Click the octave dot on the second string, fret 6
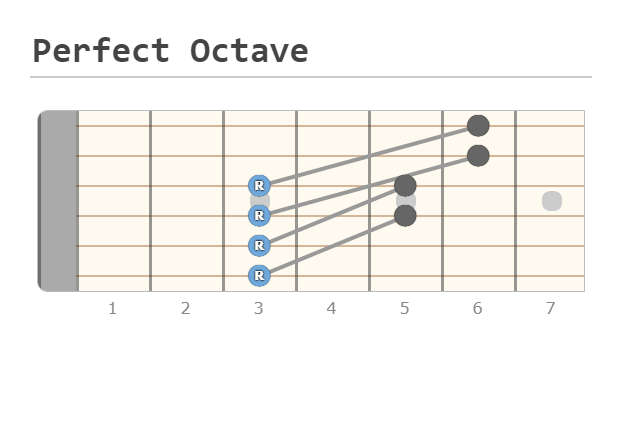 [478, 156]
